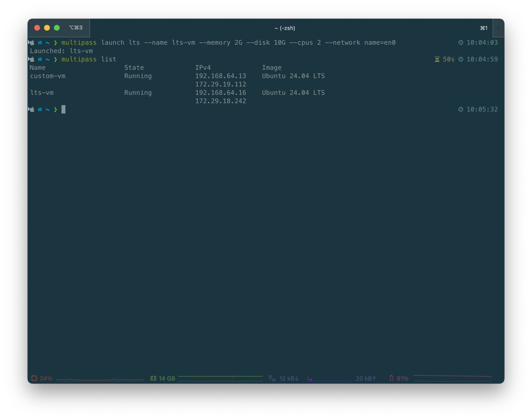Click the 24% CPU value
Viewport: 532px width, 420px height.
(46, 378)
